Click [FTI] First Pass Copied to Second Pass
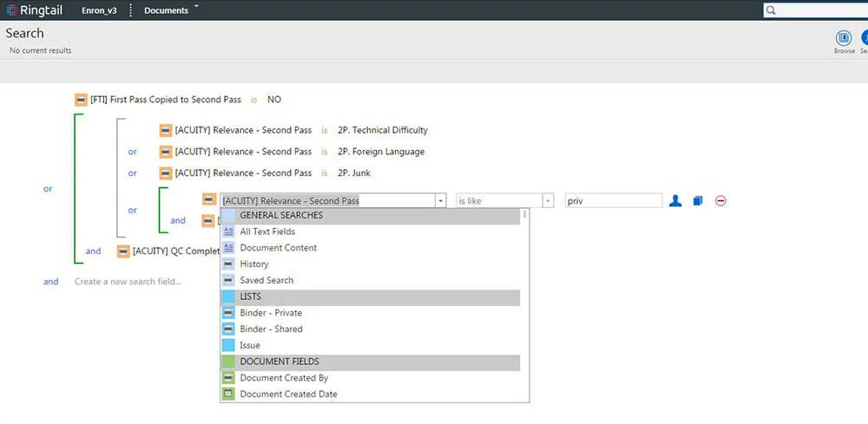Screen dimensions: 868x424 (x=166, y=100)
